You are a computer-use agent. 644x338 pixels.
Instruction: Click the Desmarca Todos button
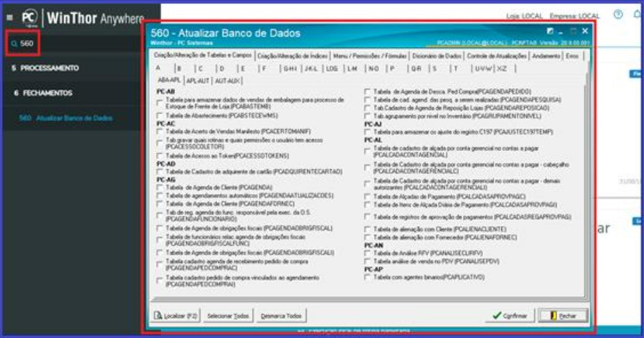click(x=281, y=316)
